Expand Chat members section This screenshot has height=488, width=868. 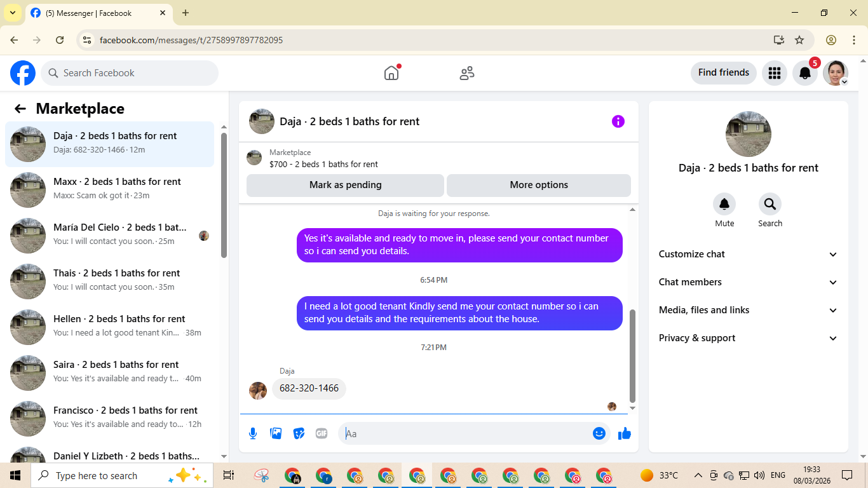coord(749,282)
